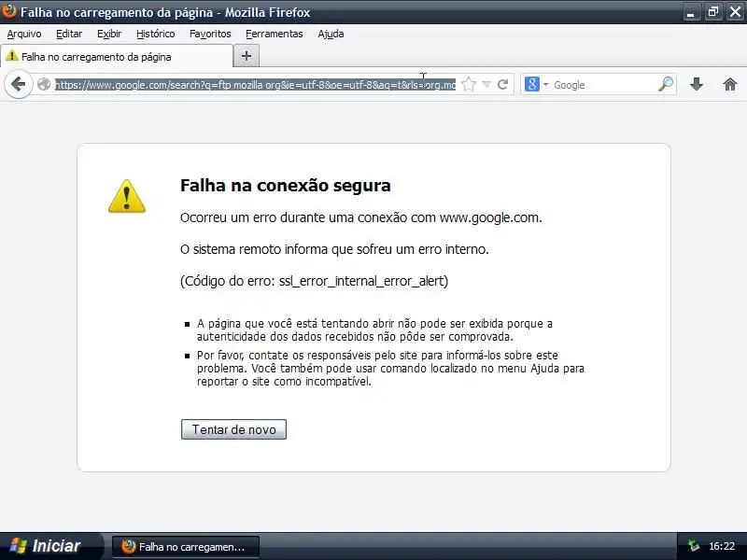Click into the URL address bar
Image resolution: width=747 pixels, height=560 pixels.
(255, 85)
